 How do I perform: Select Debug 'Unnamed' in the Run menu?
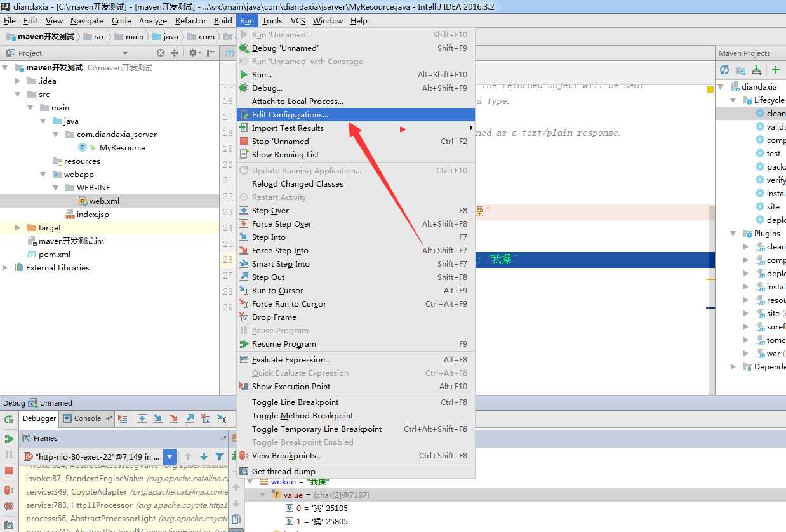coord(356,48)
